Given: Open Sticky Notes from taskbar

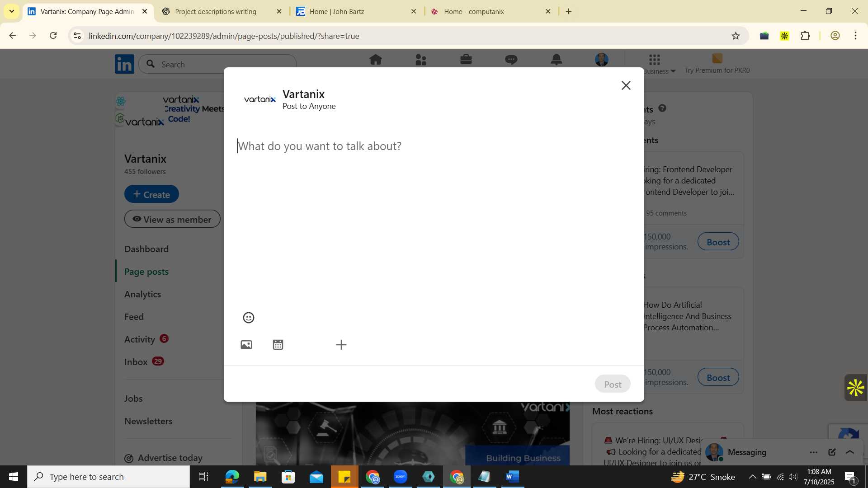Looking at the screenshot, I should 344,477.
